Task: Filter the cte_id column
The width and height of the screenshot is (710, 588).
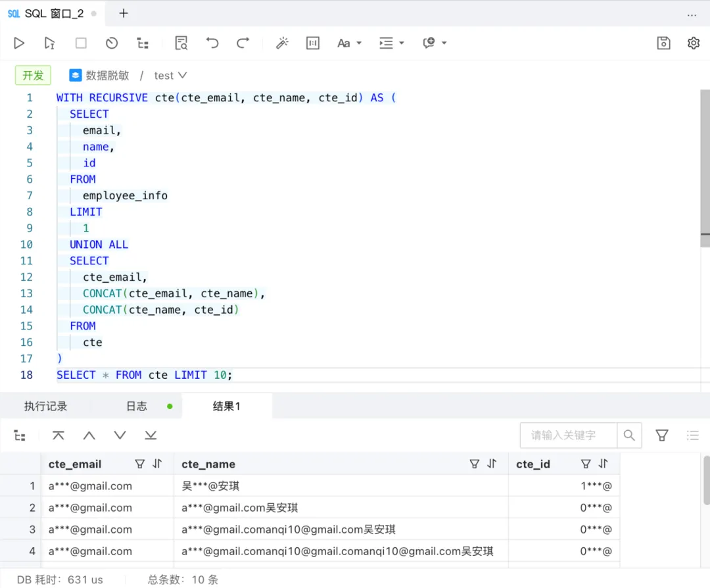Action: (x=586, y=464)
